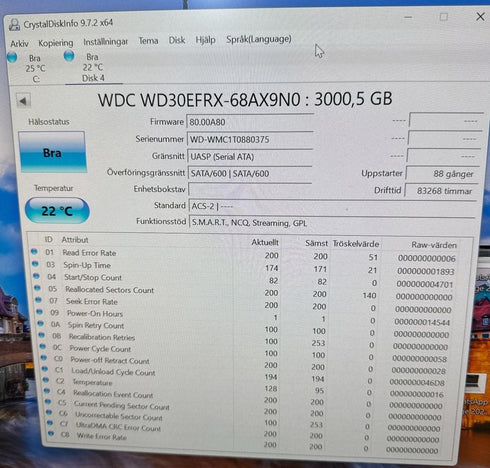This screenshot has width=490, height=468.
Task: Click the CrystalDiskInfo title bar app icon
Action: [14, 25]
